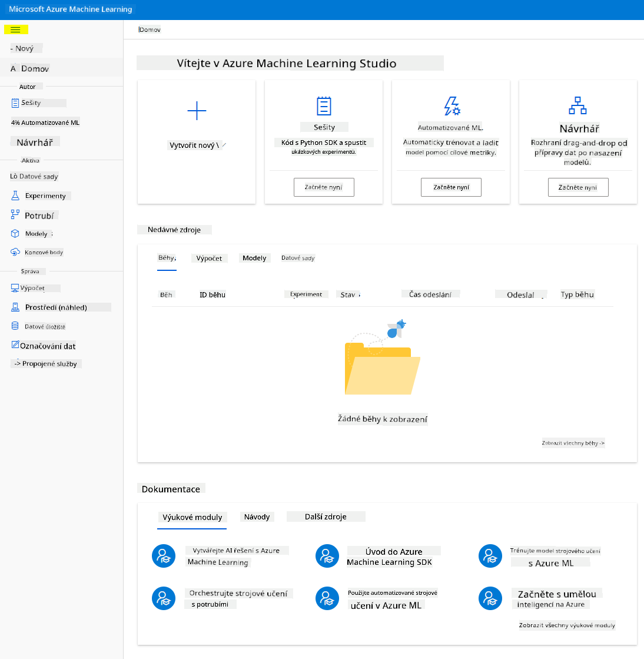The image size is (644, 659).
Task: Click the Experiment column header
Action: tap(306, 294)
